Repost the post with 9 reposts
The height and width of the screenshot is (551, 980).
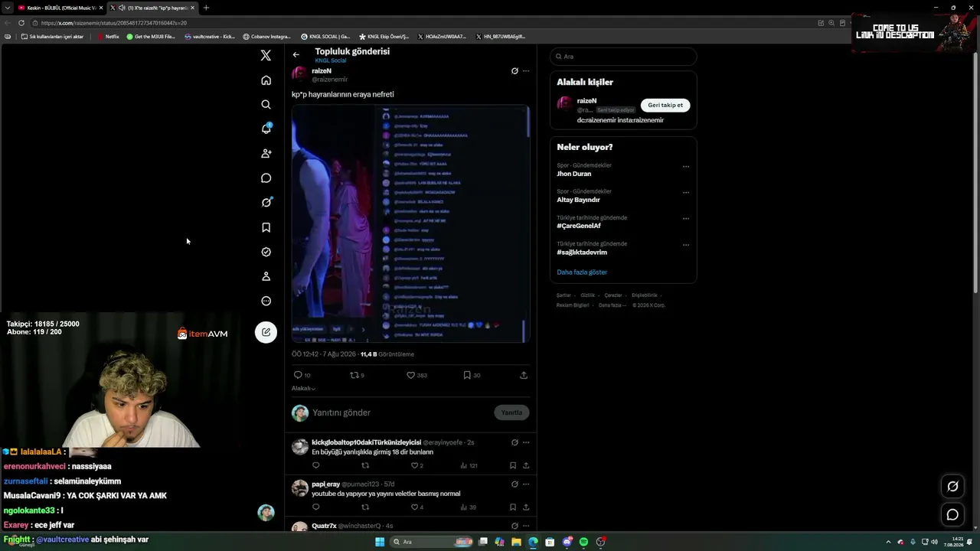click(x=357, y=375)
